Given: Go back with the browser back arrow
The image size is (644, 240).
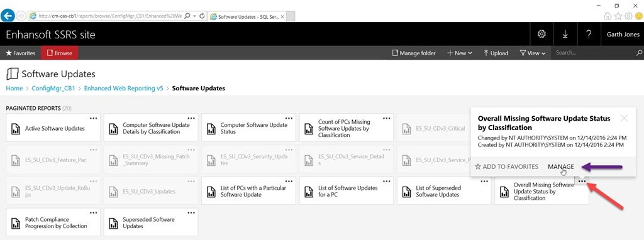Looking at the screenshot, I should [8, 16].
